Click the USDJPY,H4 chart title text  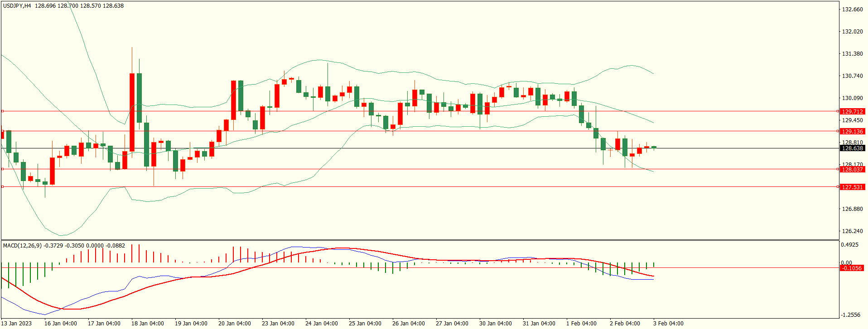click(x=17, y=6)
